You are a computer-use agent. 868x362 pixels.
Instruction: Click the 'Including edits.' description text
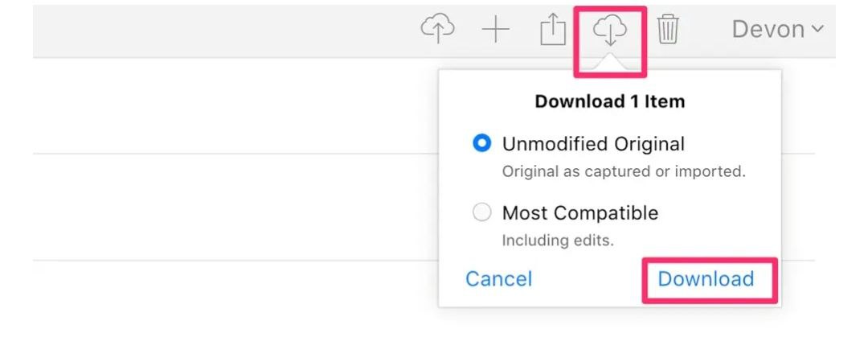[x=558, y=241]
